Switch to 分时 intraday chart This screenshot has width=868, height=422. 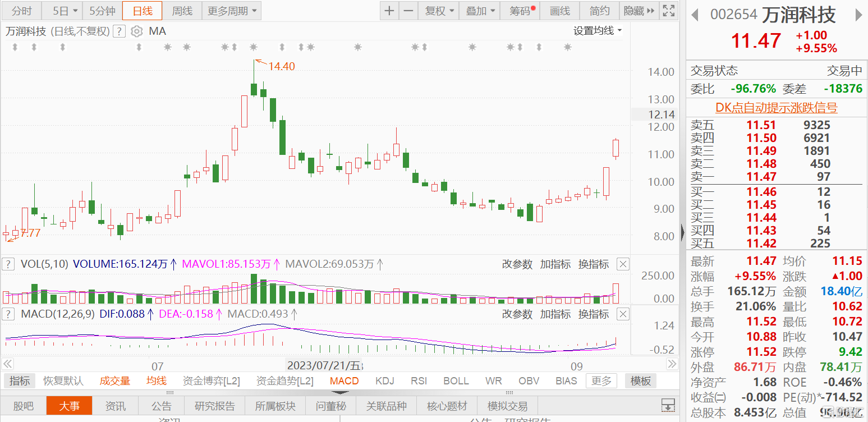pyautogui.click(x=22, y=11)
